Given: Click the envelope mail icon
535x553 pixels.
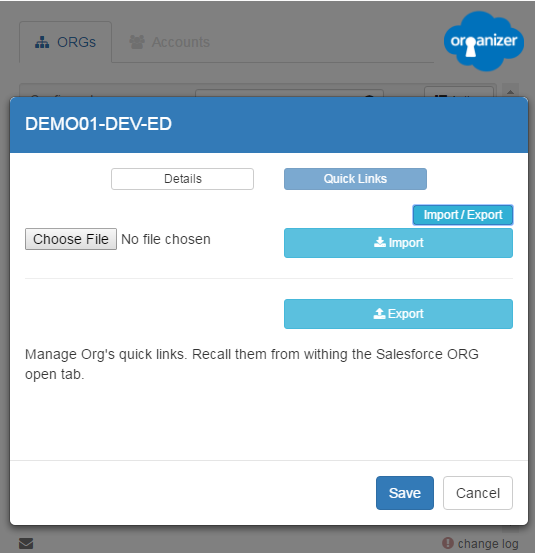Looking at the screenshot, I should (26, 543).
